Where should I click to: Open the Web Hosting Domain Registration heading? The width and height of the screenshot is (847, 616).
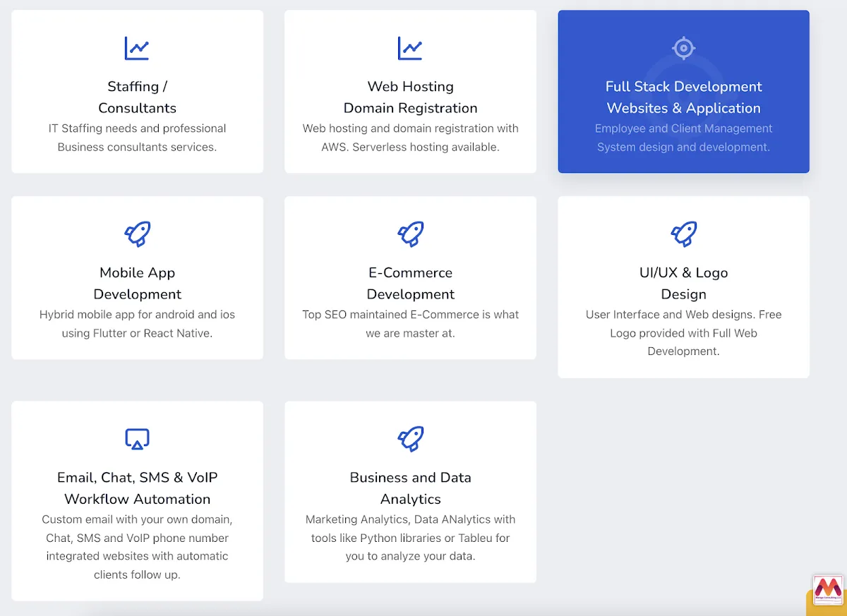pyautogui.click(x=410, y=97)
